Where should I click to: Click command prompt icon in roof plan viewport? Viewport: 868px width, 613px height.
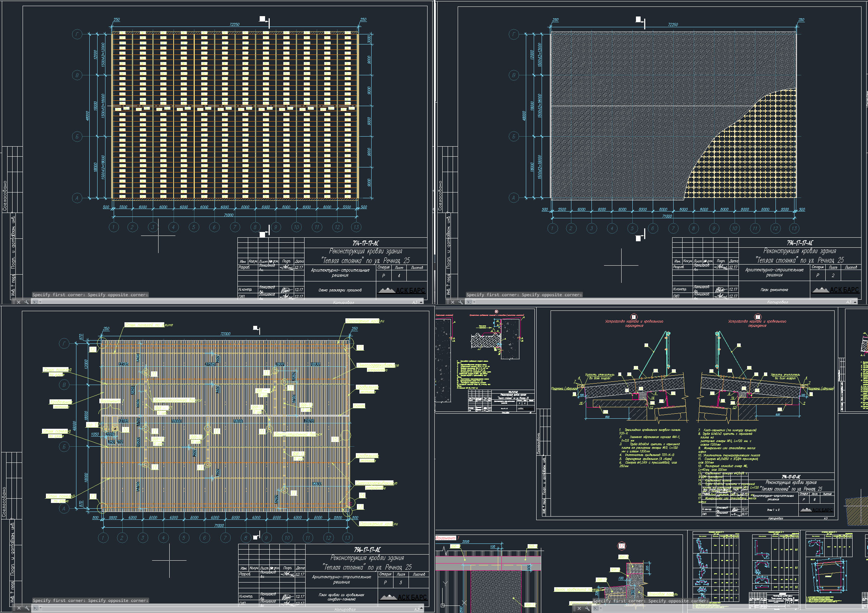coord(36,608)
